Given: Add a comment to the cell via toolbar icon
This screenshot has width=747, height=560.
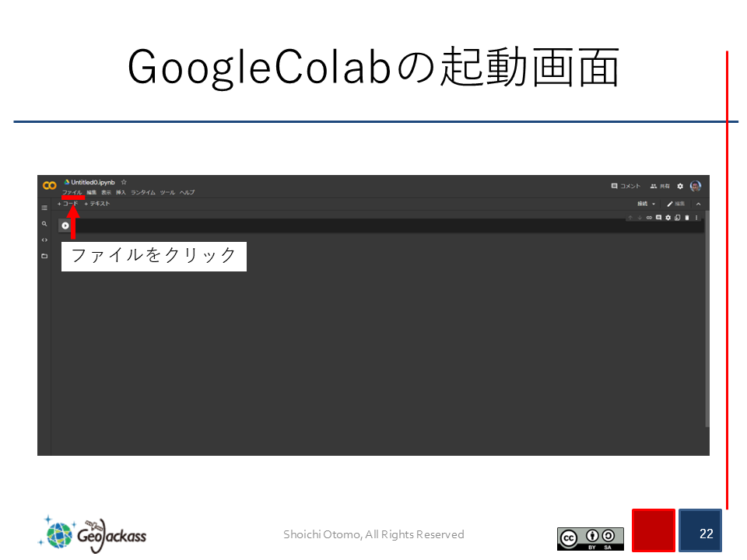Looking at the screenshot, I should pos(658,218).
